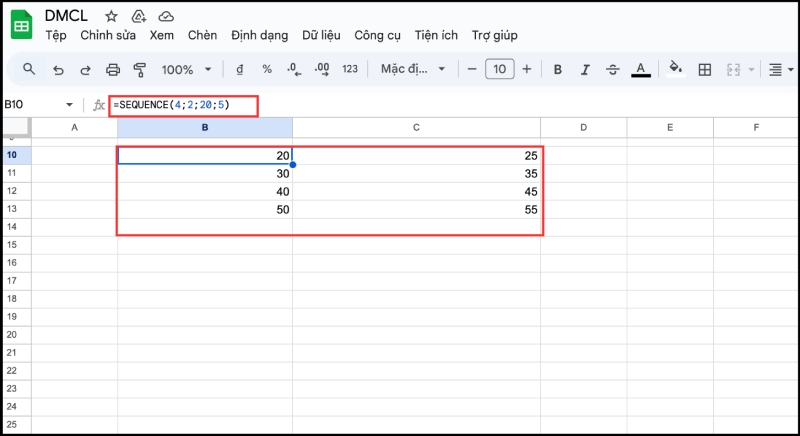Expand the name box dropdown arrow
Viewport: 800px width, 436px height.
[69, 105]
